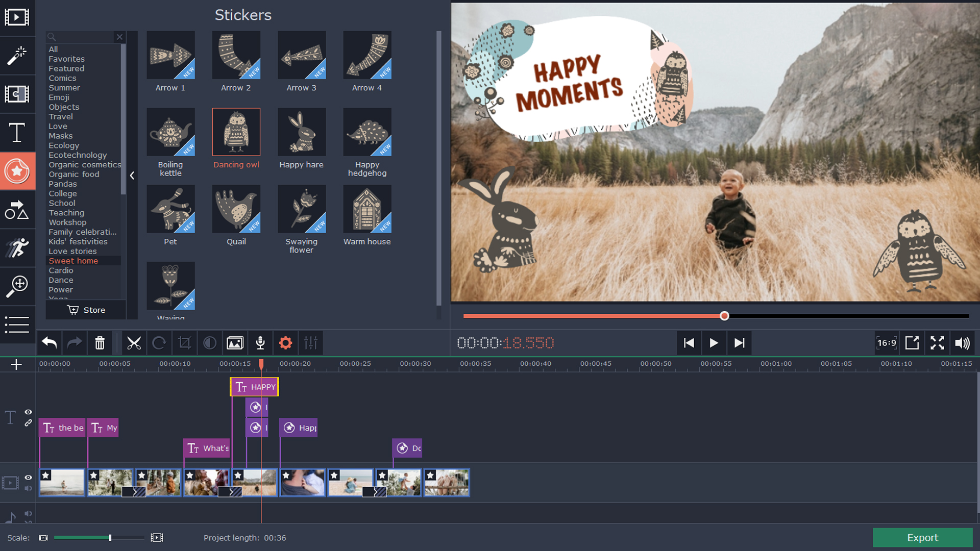Open the sticker Store

pyautogui.click(x=85, y=310)
